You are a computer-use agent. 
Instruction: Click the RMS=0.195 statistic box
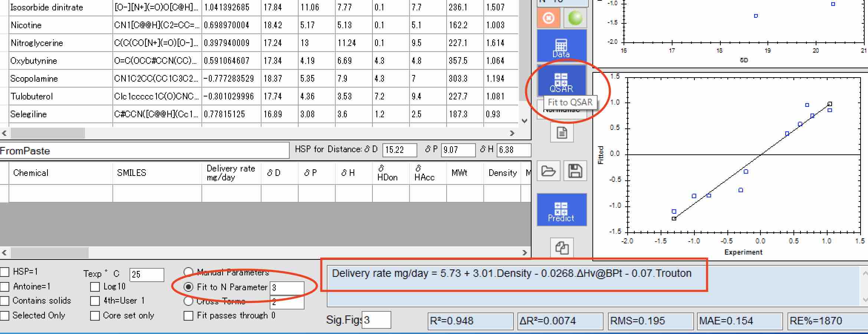(x=651, y=321)
